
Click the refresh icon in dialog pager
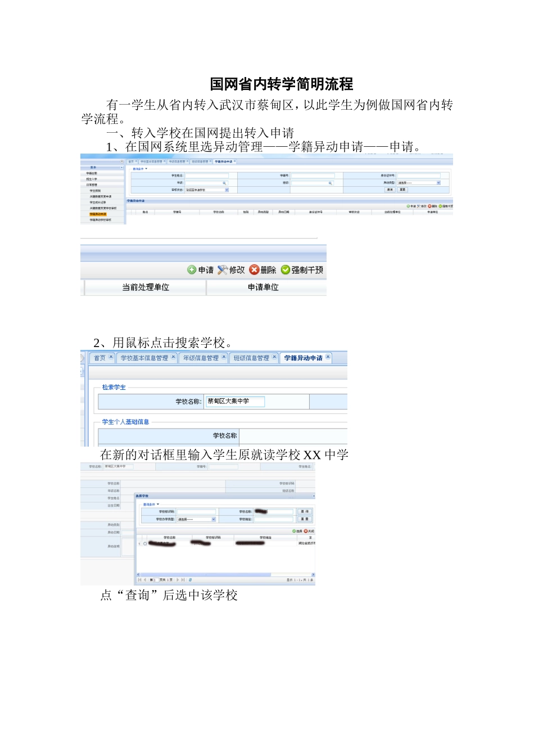(190, 580)
